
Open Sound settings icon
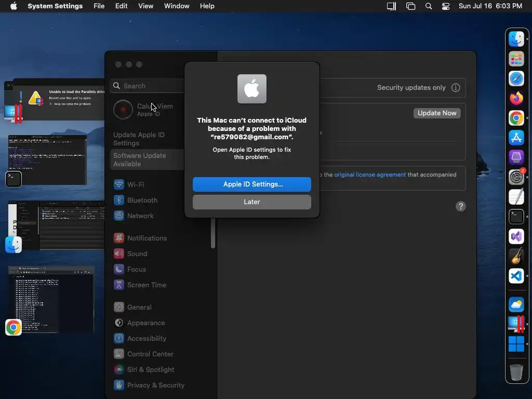click(x=119, y=254)
